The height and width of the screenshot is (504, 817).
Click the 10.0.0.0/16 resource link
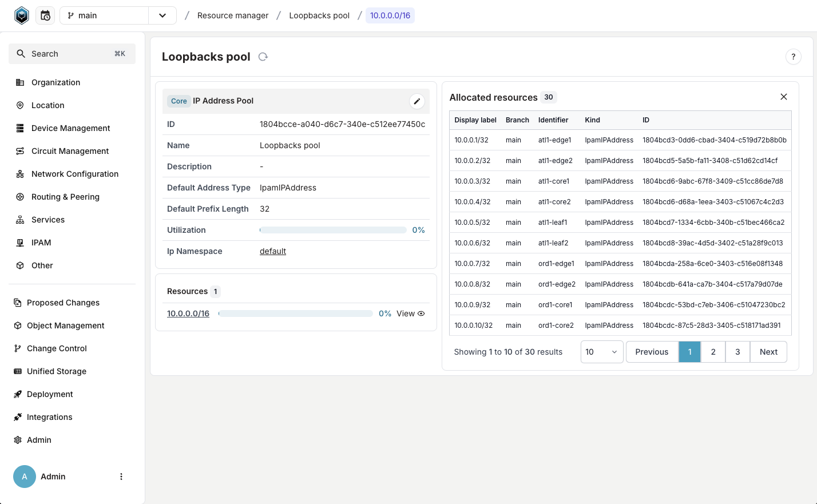coord(188,313)
